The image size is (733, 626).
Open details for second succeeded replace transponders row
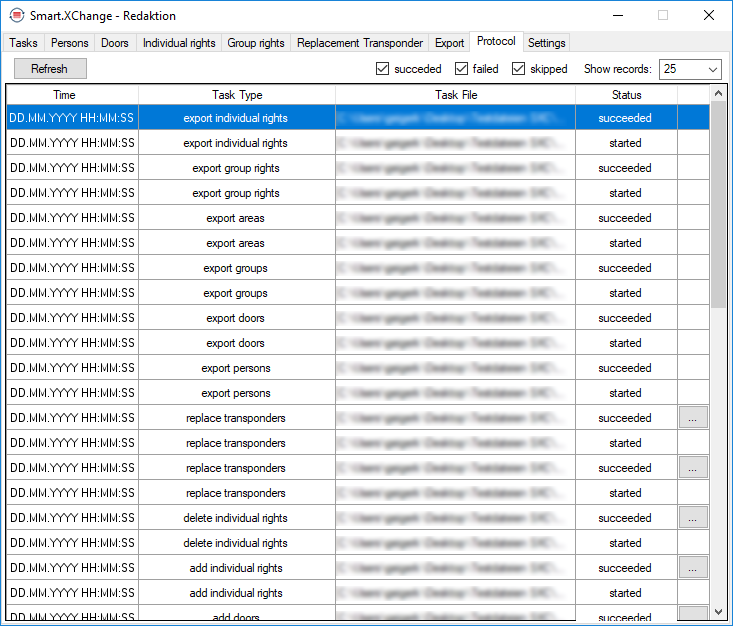[693, 468]
